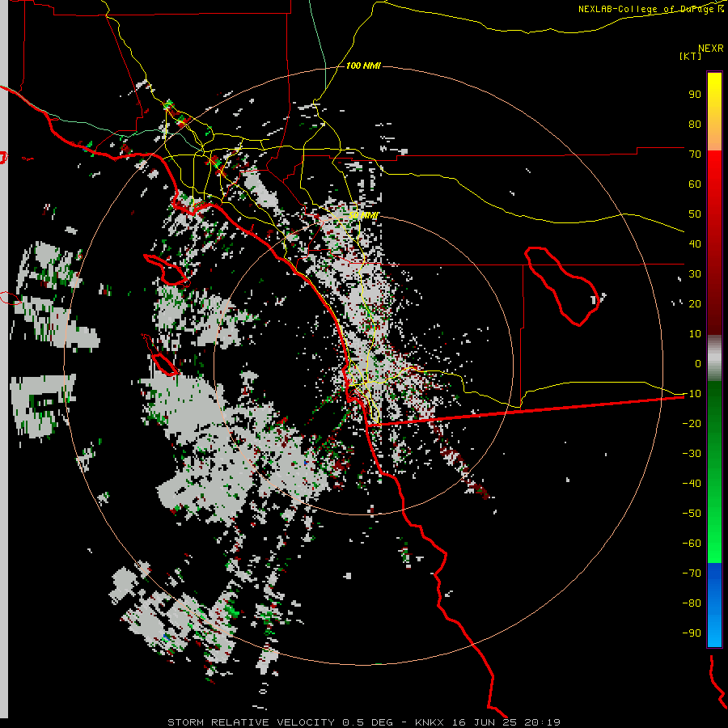Click the [KT] units label above the scale
Viewport: 728px width, 728px height.
pyautogui.click(x=691, y=56)
